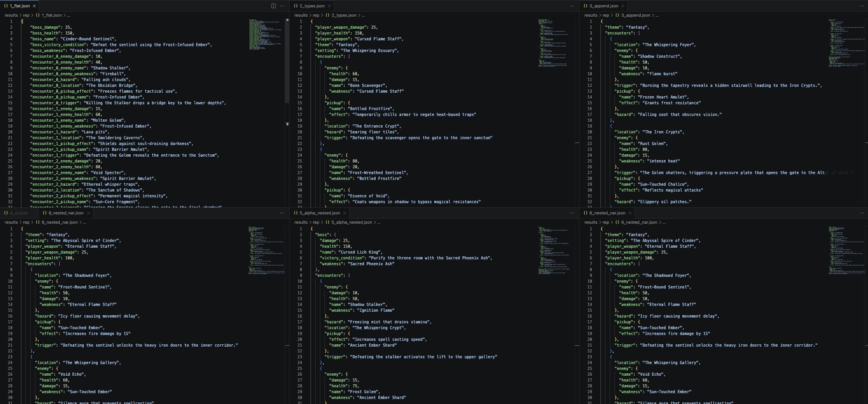Open More Actions menu for 1_flat.json group
The height and width of the screenshot is (404, 868).
coord(282,6)
